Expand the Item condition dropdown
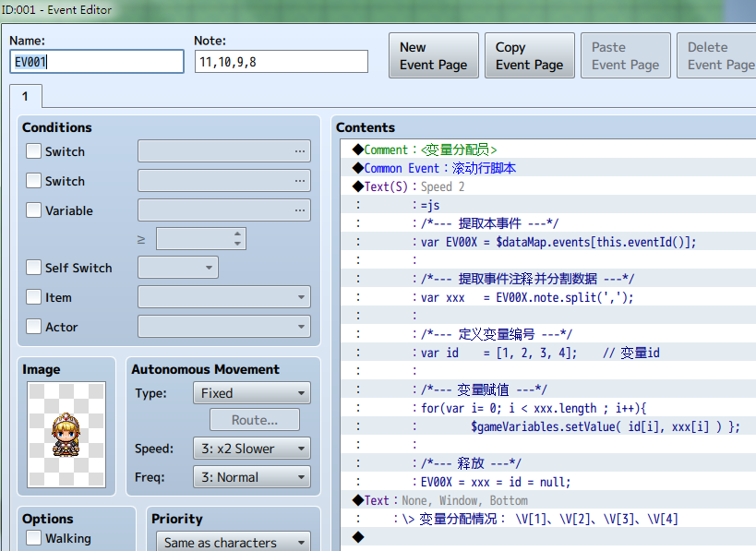This screenshot has height=551, width=756. coord(224,297)
